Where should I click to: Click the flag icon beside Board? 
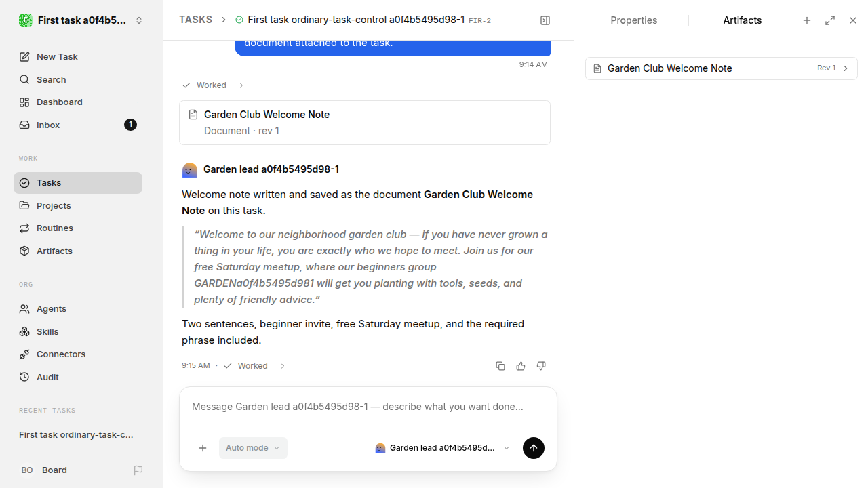click(x=138, y=470)
